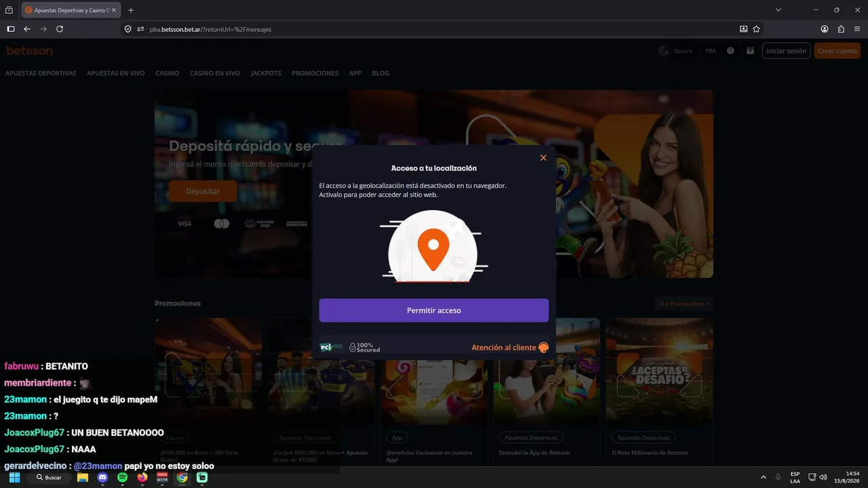Open the Atención al cliente link
The height and width of the screenshot is (488, 868).
click(x=504, y=348)
